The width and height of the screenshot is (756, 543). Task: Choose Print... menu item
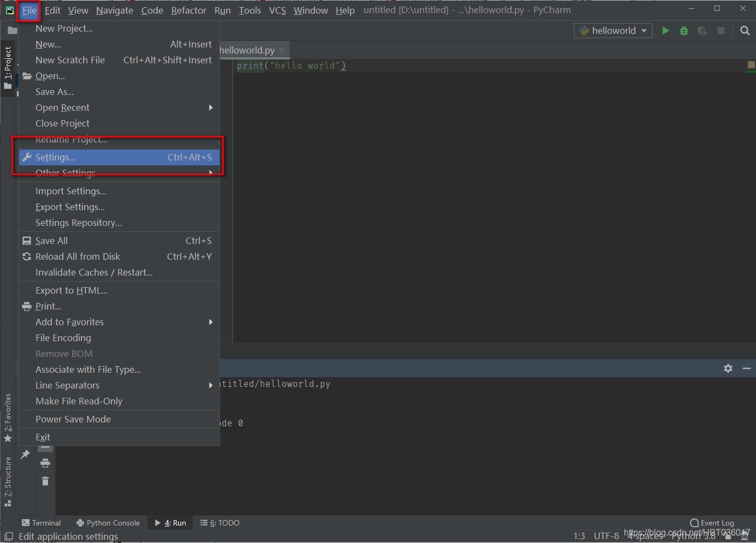pos(119,306)
